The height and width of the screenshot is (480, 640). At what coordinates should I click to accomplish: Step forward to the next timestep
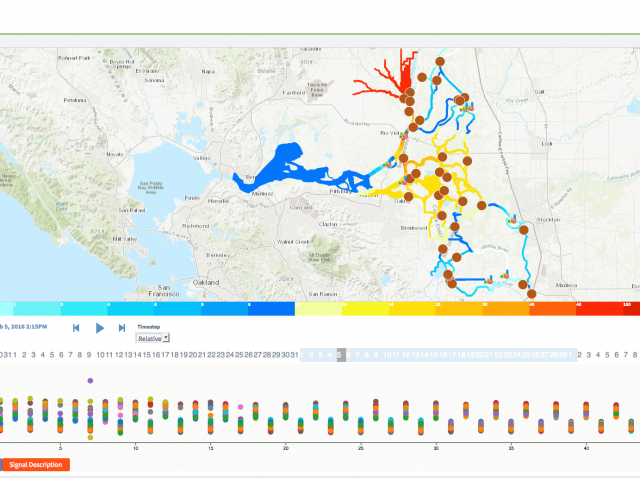point(122,328)
